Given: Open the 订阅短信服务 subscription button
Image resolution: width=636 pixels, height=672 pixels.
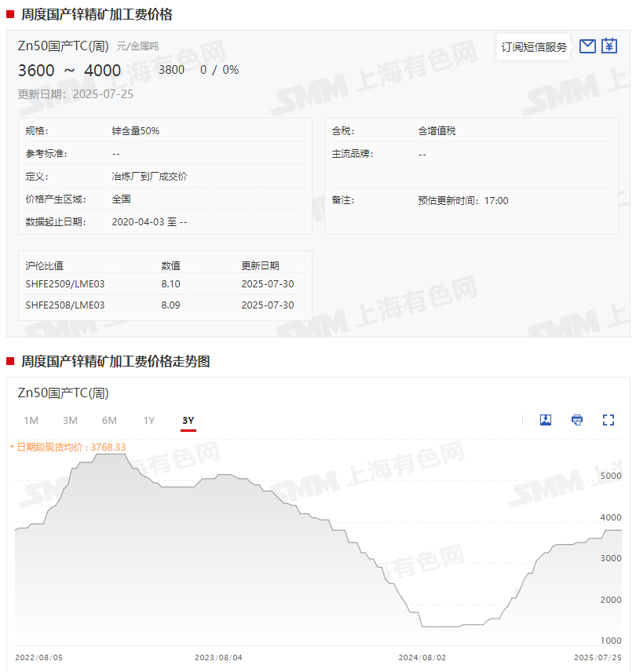Looking at the screenshot, I should pos(534,47).
